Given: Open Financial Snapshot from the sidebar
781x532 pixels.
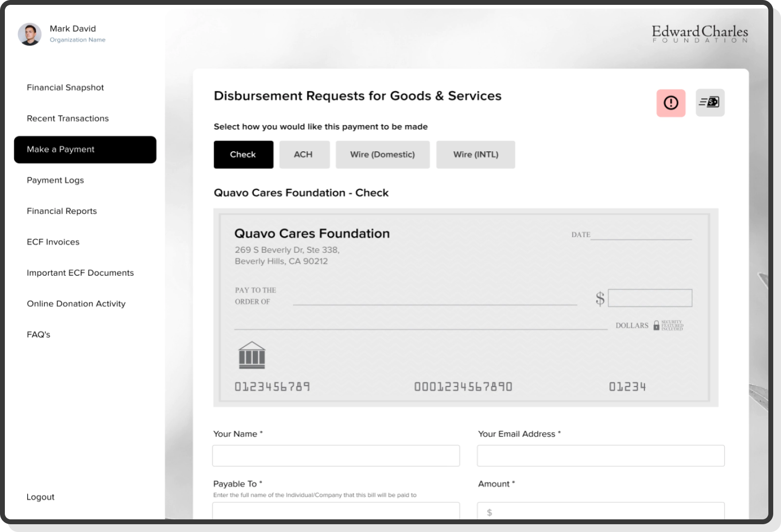Looking at the screenshot, I should (65, 88).
